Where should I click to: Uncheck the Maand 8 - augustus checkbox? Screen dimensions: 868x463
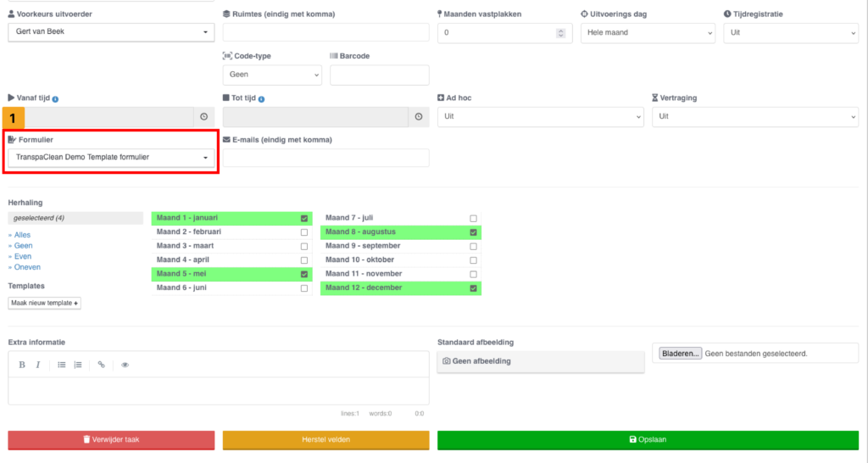[x=474, y=232]
